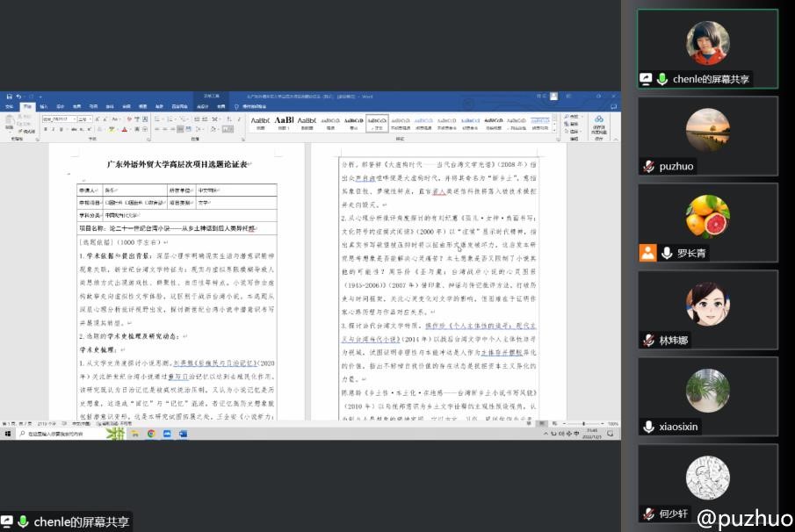Viewport: 795px width, 532px height.
Task: Open the File tab in Word
Action: pyautogui.click(x=9, y=106)
